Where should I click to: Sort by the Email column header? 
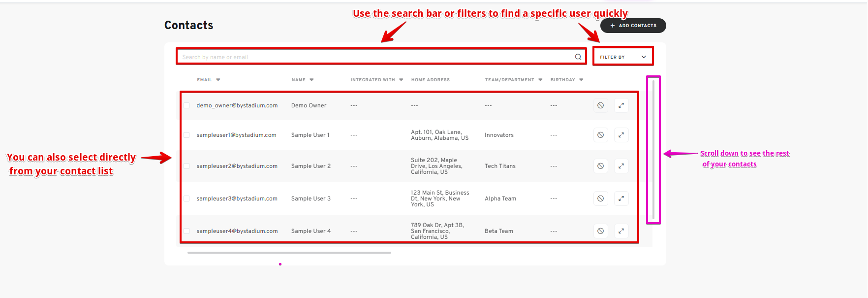tap(205, 80)
